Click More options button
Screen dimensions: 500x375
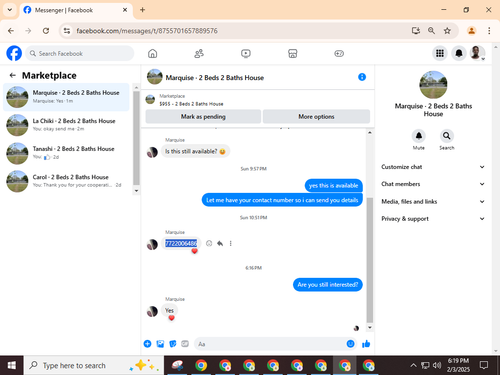coord(316,116)
